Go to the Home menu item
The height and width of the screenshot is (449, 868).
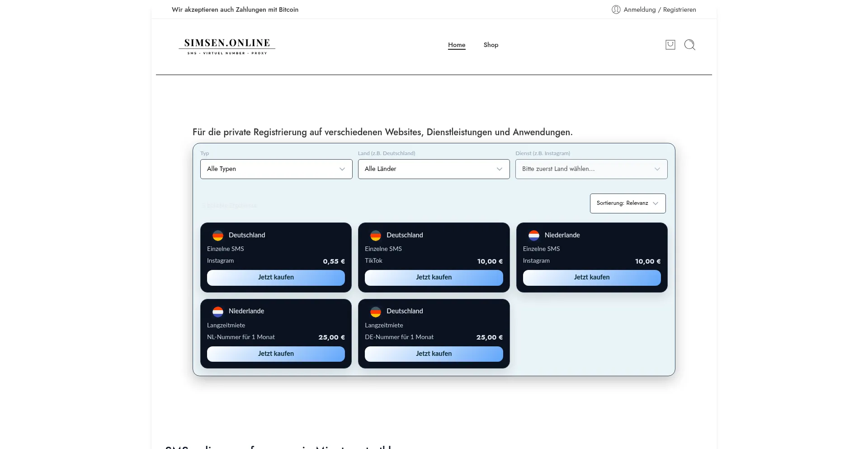click(457, 45)
